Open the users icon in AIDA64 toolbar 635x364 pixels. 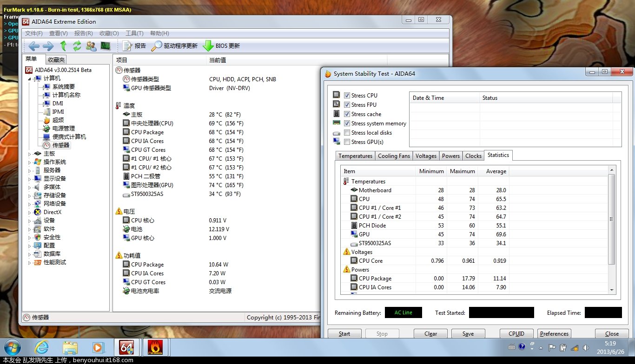pos(91,46)
